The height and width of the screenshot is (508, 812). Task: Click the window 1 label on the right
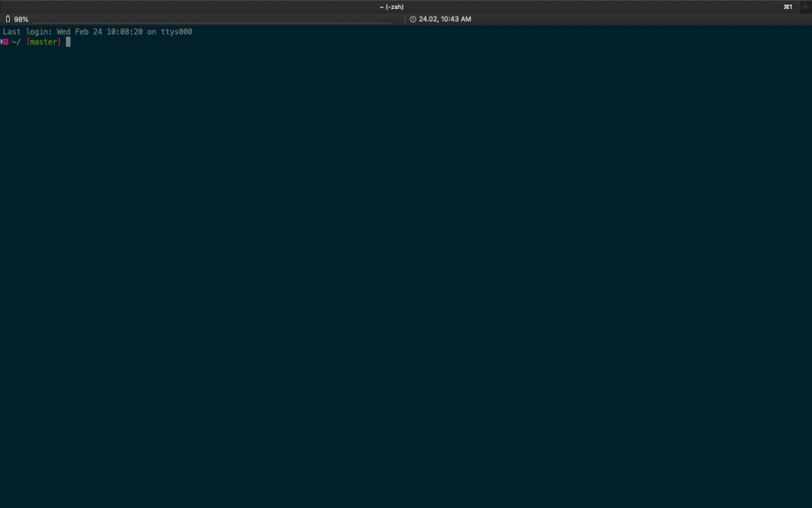[789, 7]
